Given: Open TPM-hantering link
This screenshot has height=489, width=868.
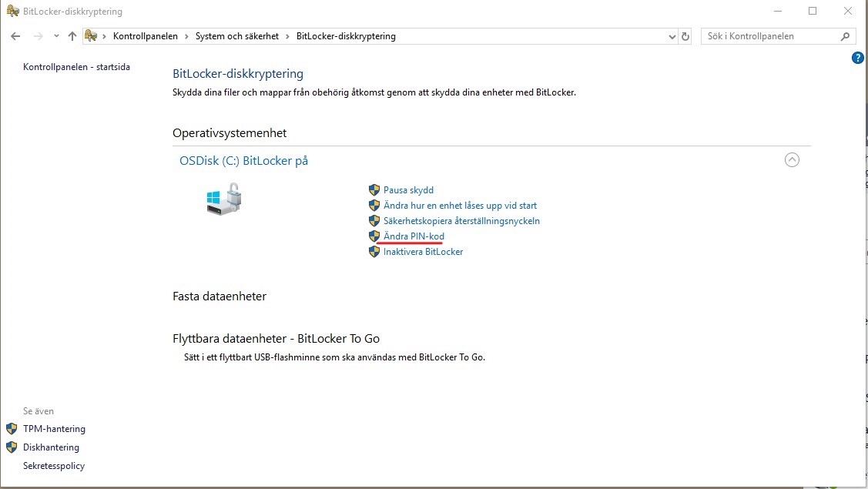Looking at the screenshot, I should point(54,429).
